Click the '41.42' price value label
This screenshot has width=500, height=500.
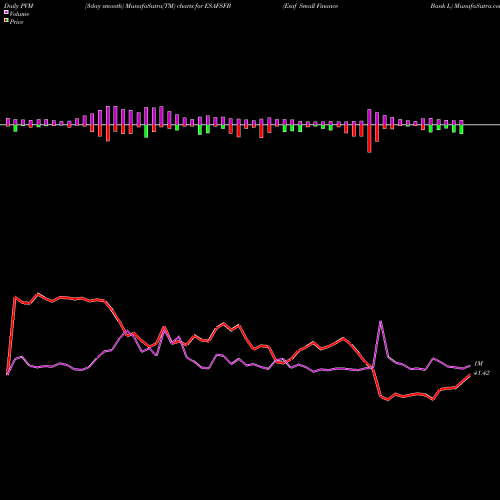click(x=482, y=373)
